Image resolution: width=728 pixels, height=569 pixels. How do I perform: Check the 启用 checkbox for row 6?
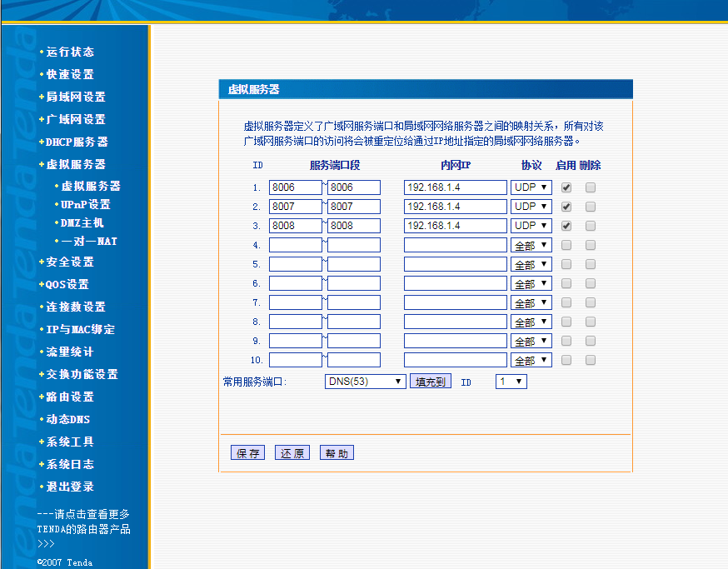click(566, 283)
